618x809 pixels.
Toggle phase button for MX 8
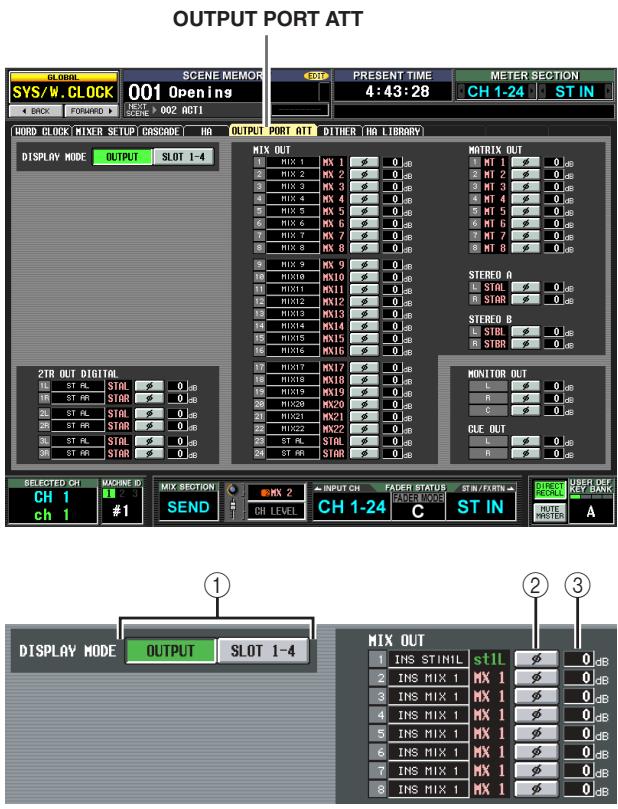pos(364,248)
